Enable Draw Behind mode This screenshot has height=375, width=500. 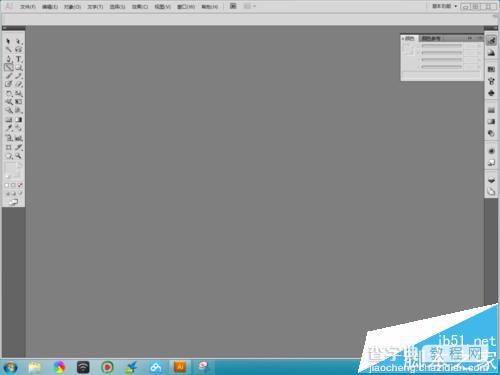click(14, 193)
